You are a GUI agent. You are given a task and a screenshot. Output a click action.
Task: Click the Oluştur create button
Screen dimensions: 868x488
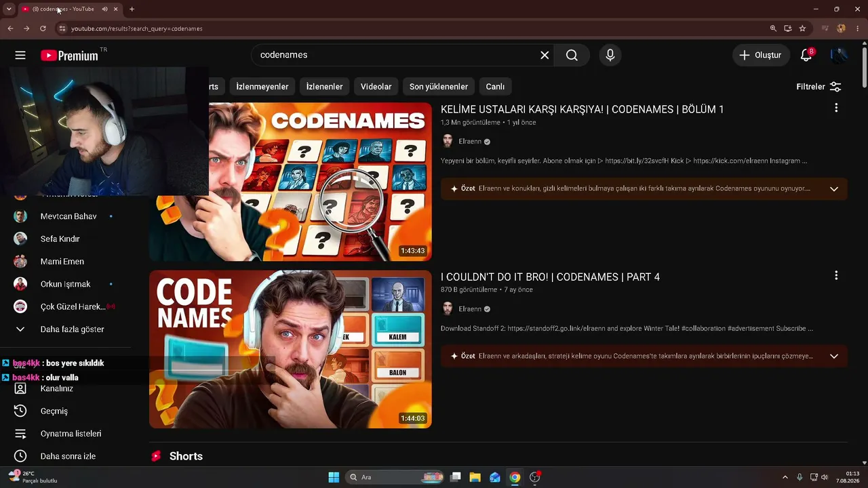point(761,55)
